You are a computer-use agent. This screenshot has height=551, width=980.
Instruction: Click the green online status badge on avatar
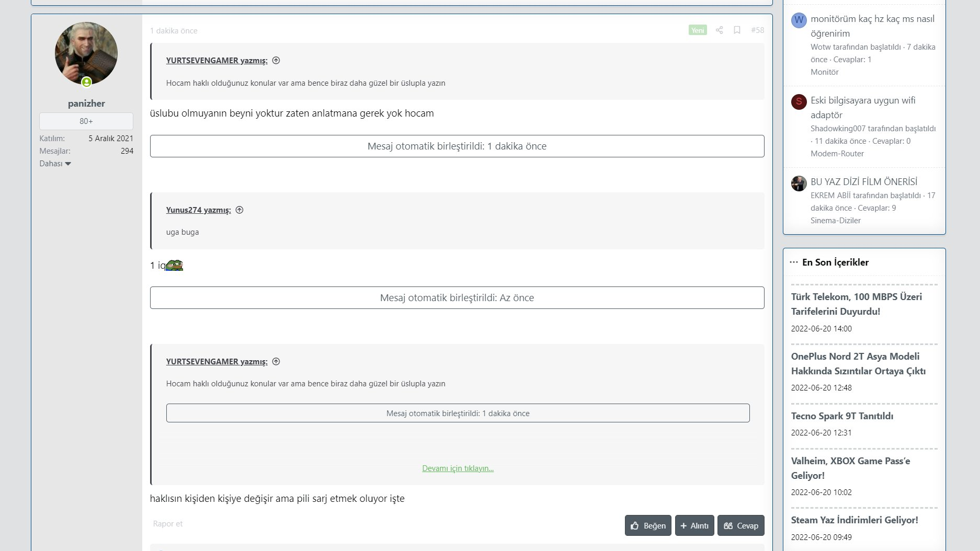tap(87, 82)
